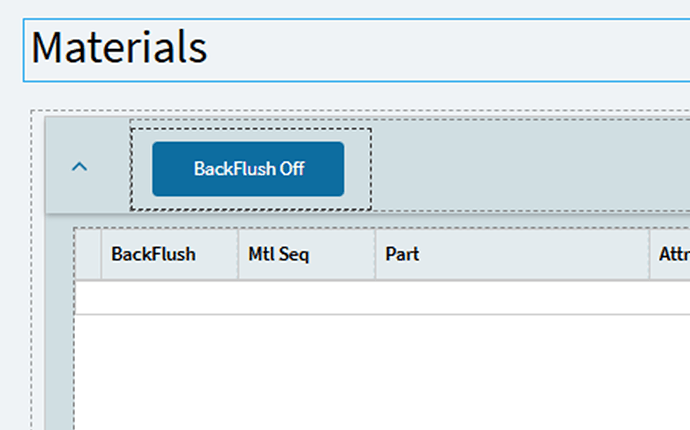The height and width of the screenshot is (430, 690).
Task: Click the first row's Mtl Seq cell
Action: coord(306,298)
